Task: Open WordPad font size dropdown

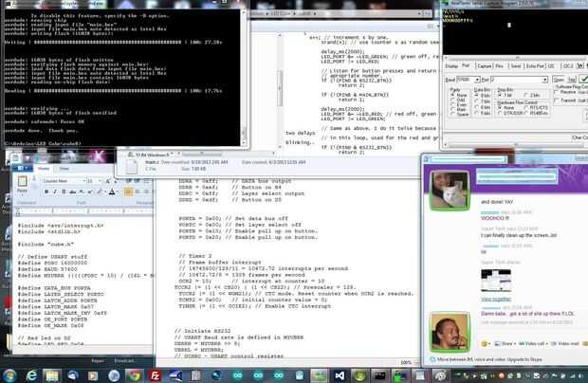Action: click(100, 181)
